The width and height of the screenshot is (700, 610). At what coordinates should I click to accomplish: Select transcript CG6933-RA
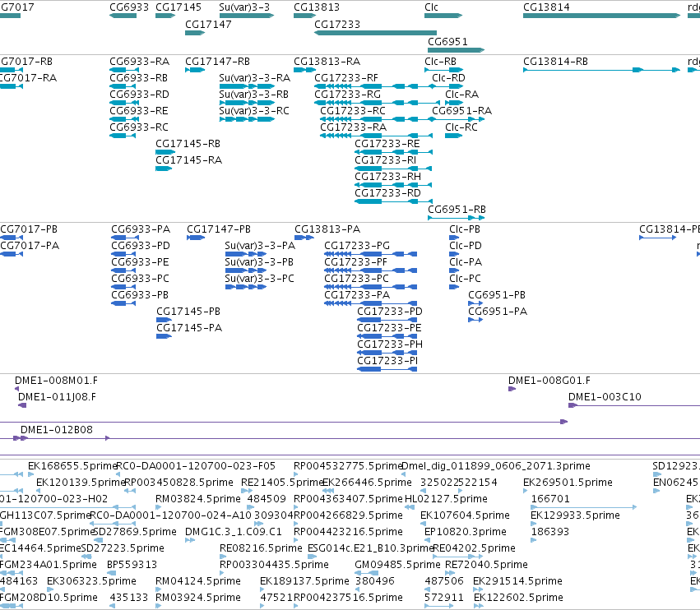(139, 61)
